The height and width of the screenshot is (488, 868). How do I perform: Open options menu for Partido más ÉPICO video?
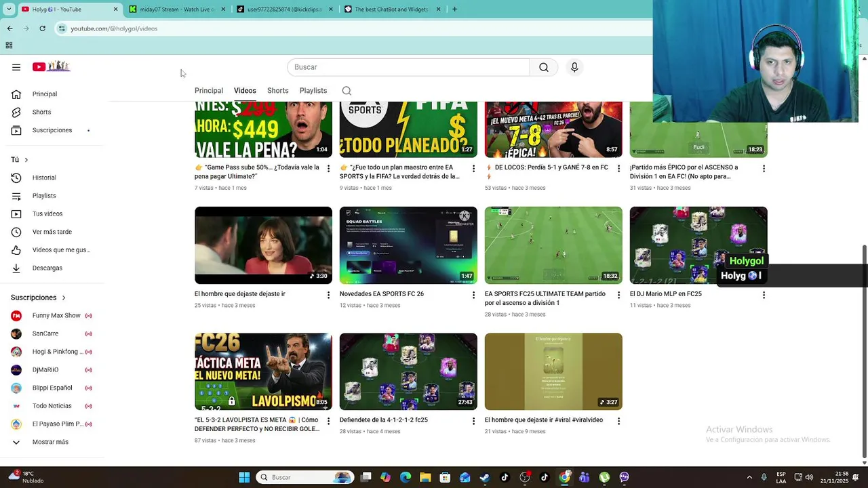pos(764,168)
